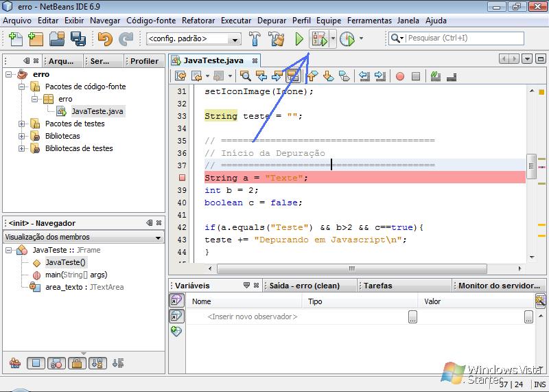Viewport: 549px width, 392px height.
Task: Toggle the breakpoint marker at line 38
Action: click(x=182, y=178)
